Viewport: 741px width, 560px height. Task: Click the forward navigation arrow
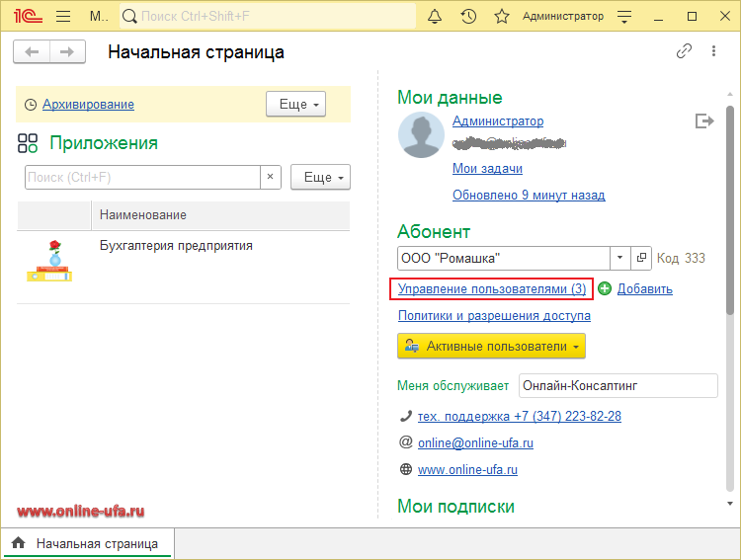[x=66, y=52]
